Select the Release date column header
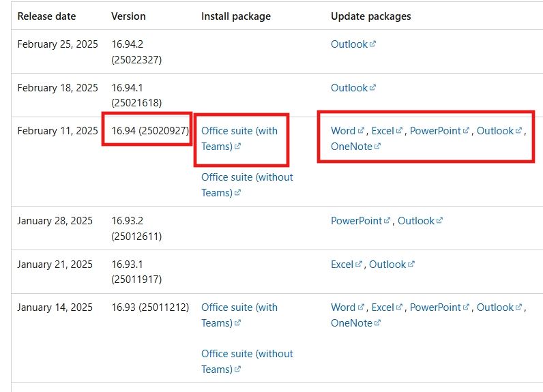This screenshot has height=392, width=543. [x=47, y=16]
